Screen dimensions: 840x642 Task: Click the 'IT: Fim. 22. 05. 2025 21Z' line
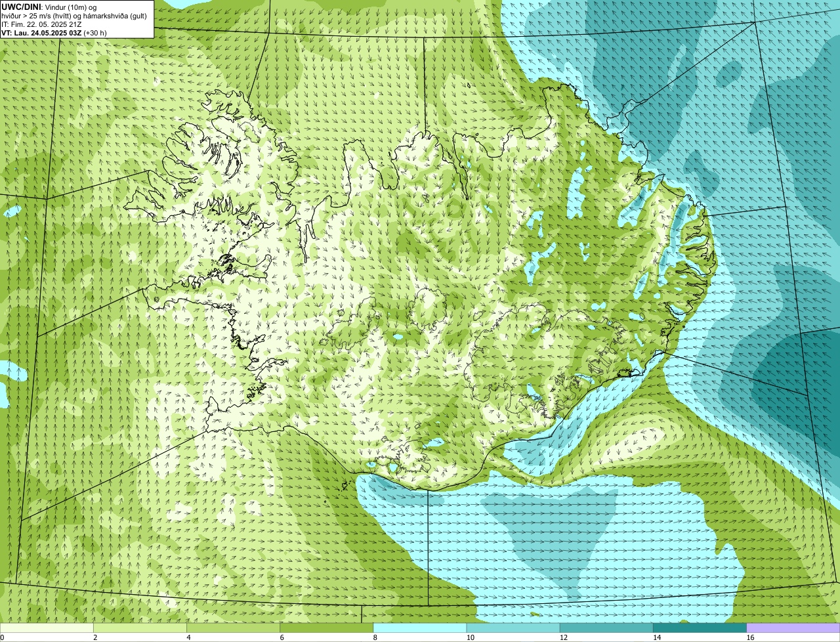tap(42, 24)
